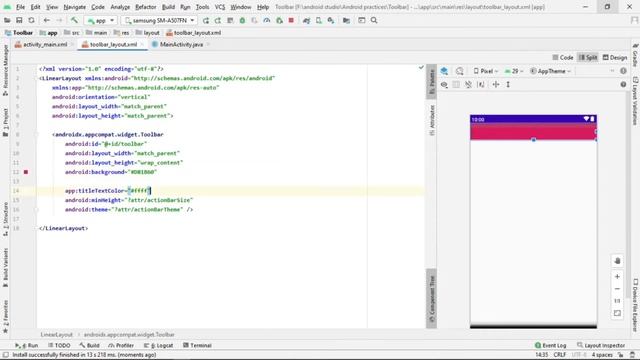Open the File menu

20,7
